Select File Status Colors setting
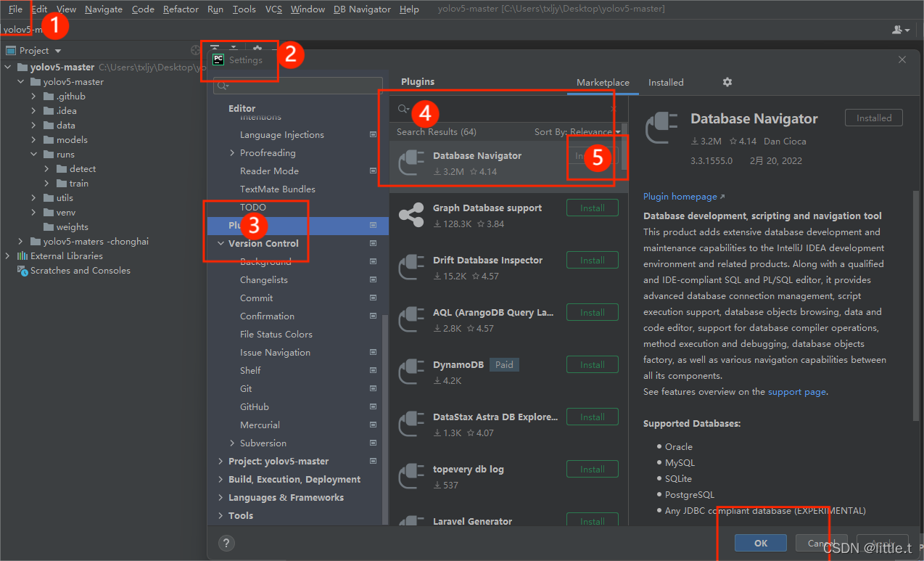Screen dimensions: 924x561 [x=276, y=335]
